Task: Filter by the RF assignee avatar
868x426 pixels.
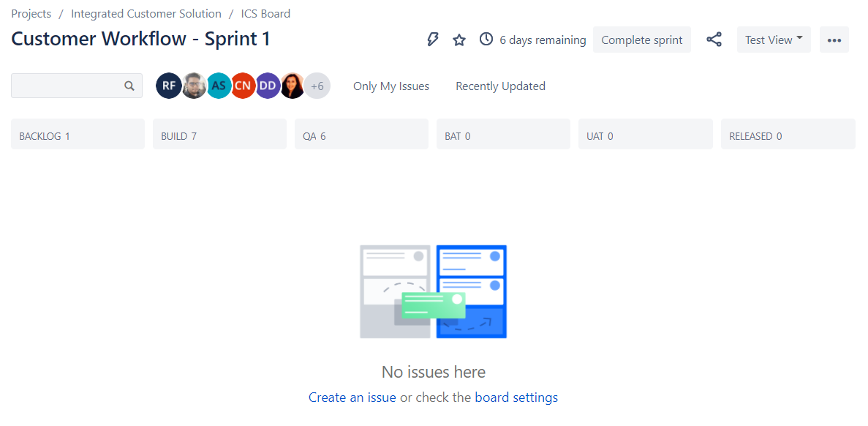Action: [x=169, y=86]
